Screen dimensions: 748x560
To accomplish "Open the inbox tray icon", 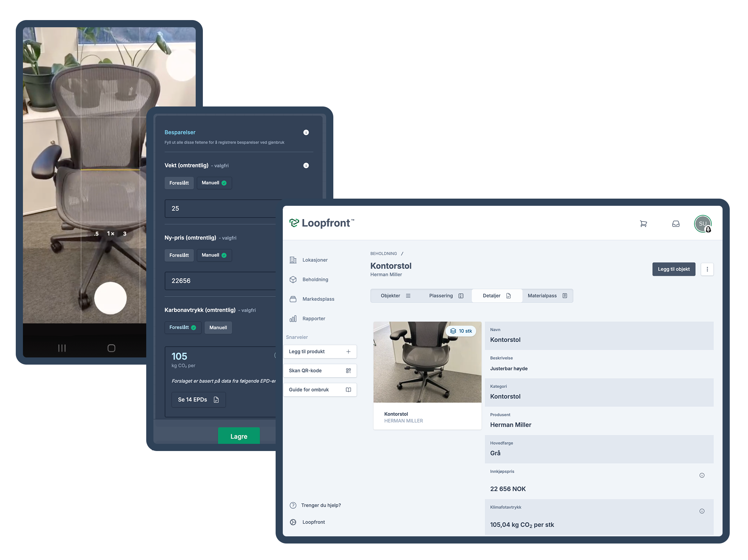I will pos(676,224).
